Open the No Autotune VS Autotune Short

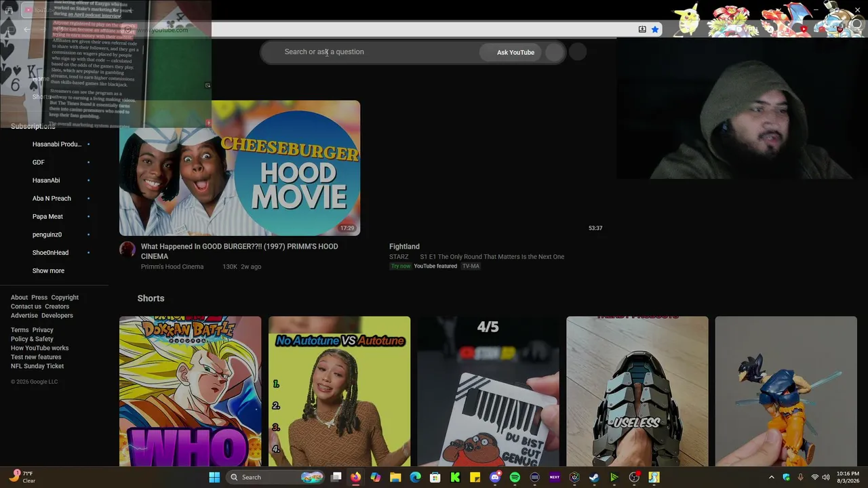click(x=339, y=392)
